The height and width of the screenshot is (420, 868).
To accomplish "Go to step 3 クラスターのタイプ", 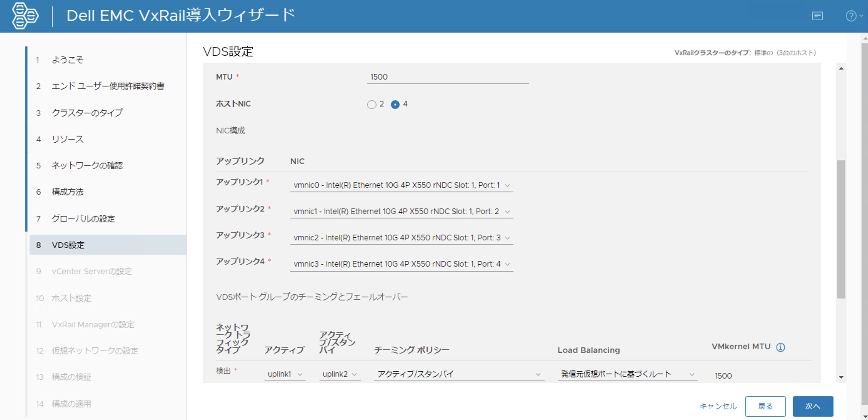I will (x=87, y=113).
